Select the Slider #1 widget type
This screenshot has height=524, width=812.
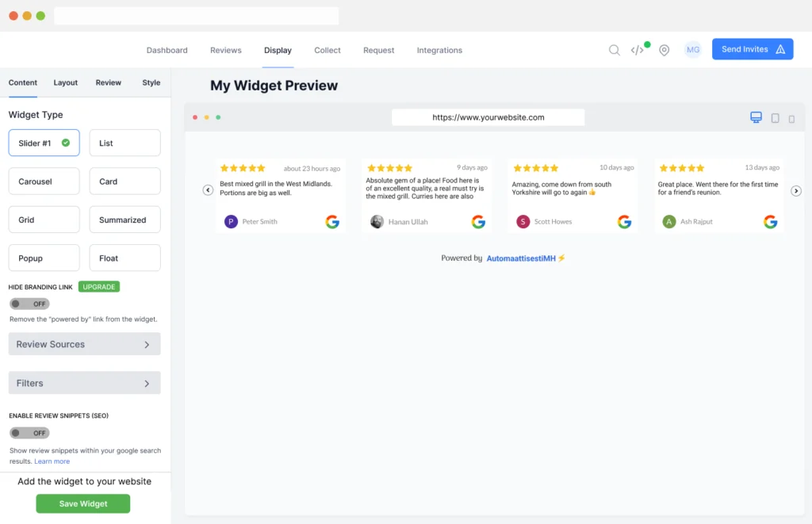[x=44, y=143]
